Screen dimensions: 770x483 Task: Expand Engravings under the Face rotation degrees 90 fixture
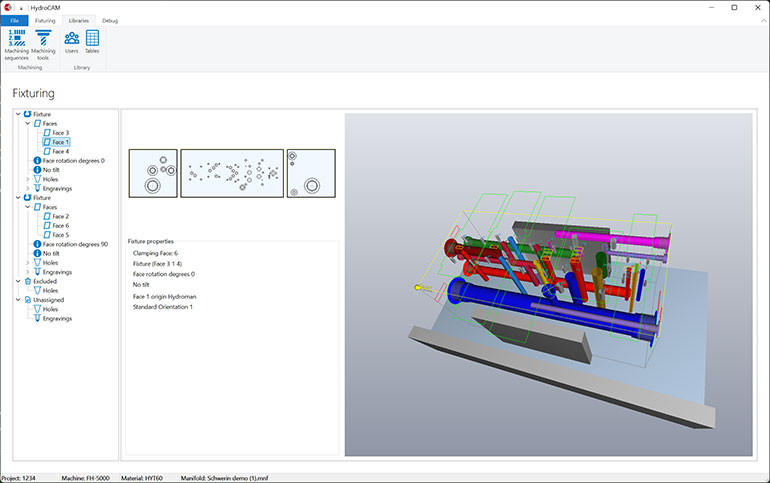coord(28,272)
